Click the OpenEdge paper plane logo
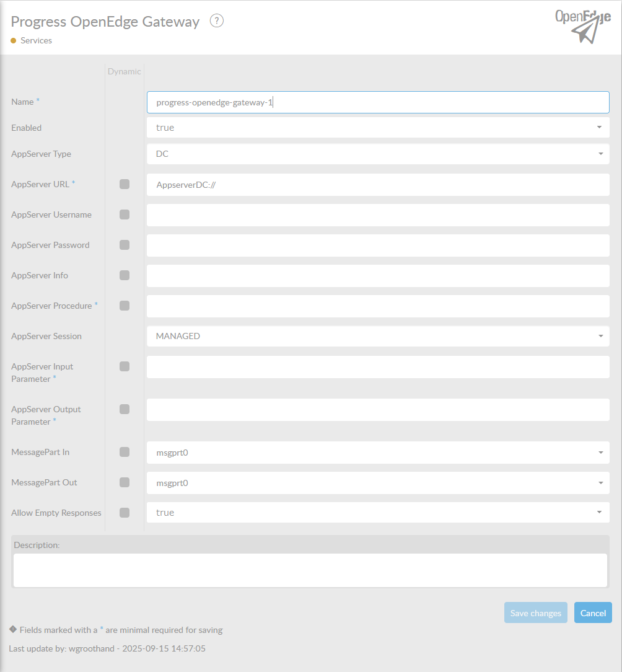The width and height of the screenshot is (622, 672). click(583, 27)
